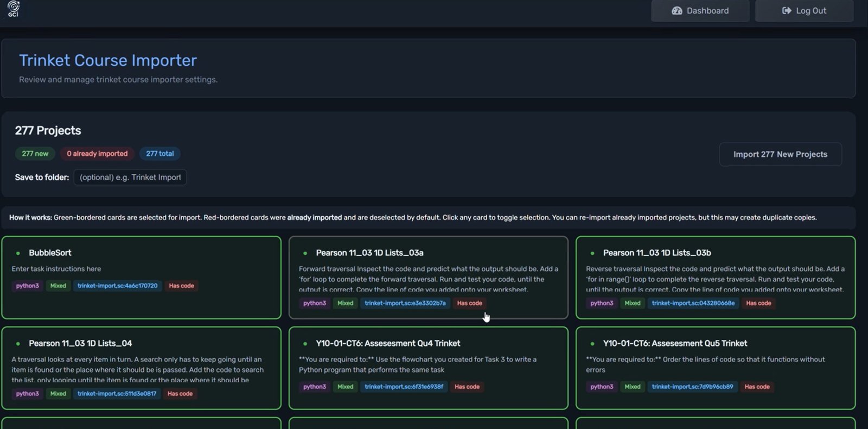Deselect the Pearson 11_03 1D Lists_03a card
Viewport: 868px width, 429px height.
[x=428, y=277]
